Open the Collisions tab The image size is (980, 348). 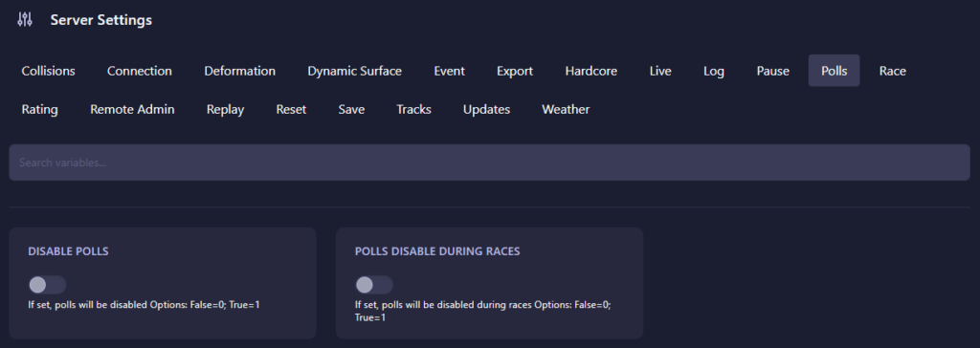[48, 71]
